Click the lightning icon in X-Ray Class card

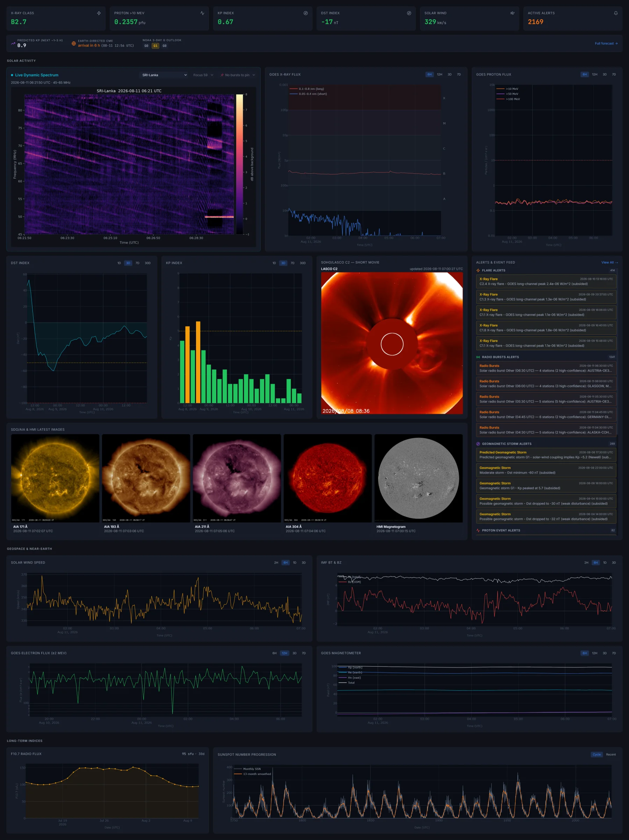99,13
